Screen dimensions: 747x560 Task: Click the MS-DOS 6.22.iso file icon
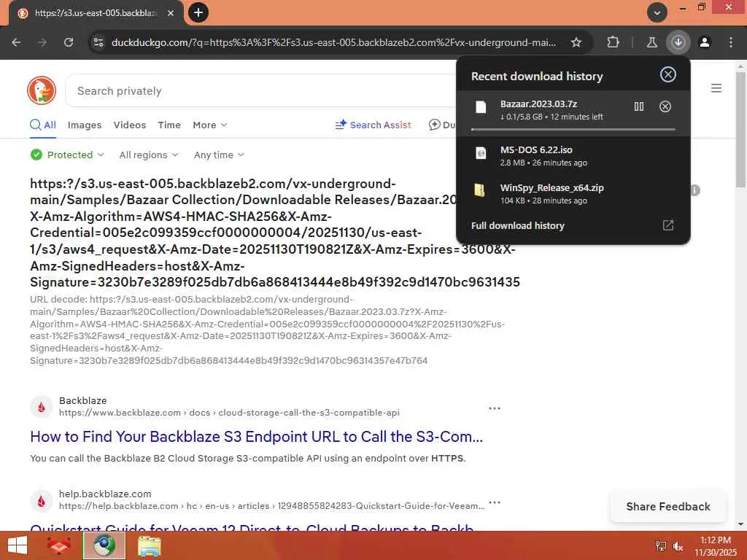pyautogui.click(x=481, y=153)
